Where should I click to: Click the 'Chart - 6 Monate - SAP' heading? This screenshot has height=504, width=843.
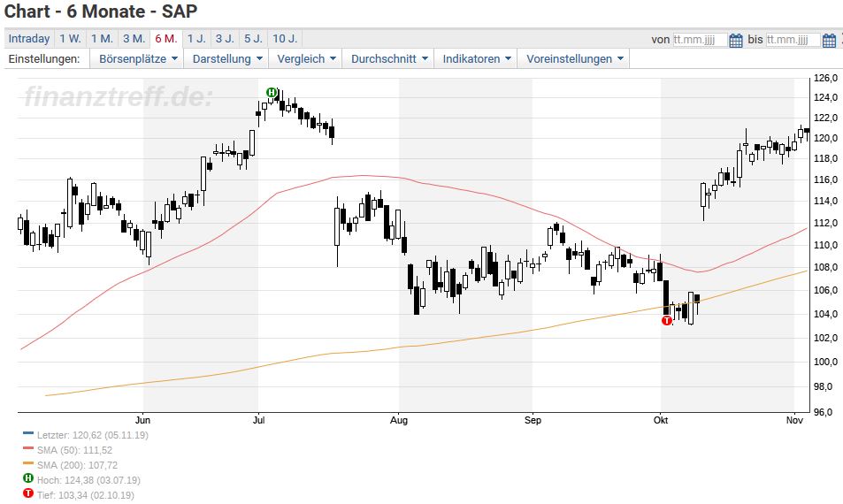(101, 11)
